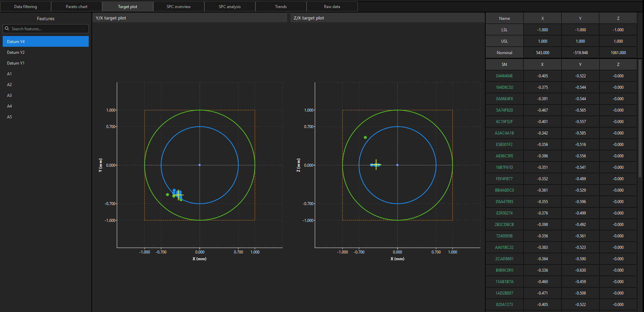Click the Name column header
Image resolution: width=644 pixels, height=312 pixels.
pyautogui.click(x=505, y=18)
